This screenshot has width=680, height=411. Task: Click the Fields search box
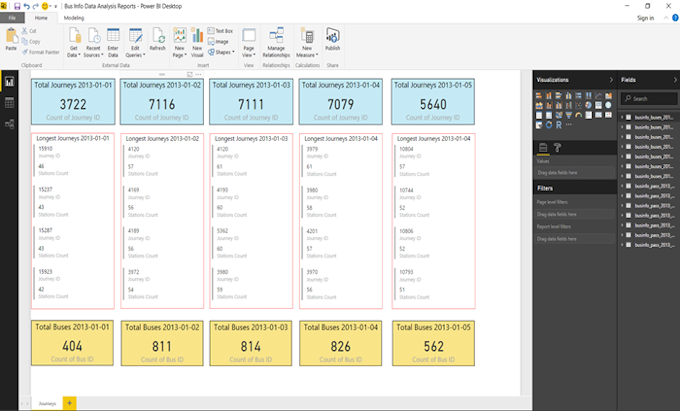649,98
